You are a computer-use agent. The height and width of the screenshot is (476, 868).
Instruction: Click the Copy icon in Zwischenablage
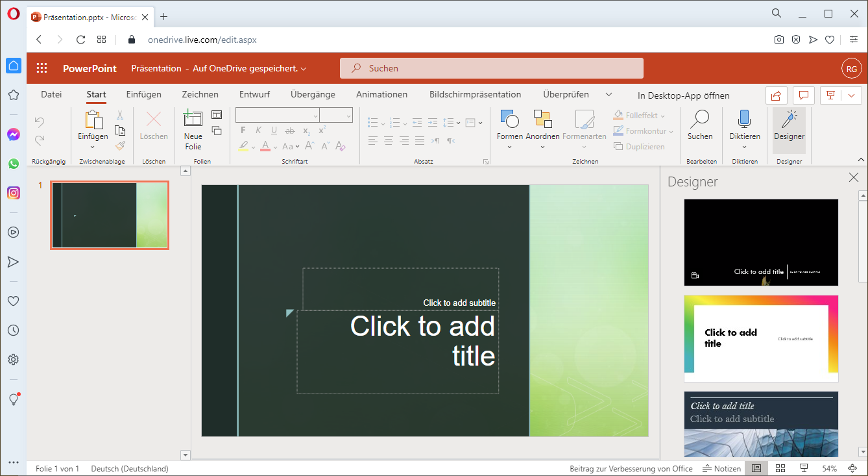[x=120, y=131]
